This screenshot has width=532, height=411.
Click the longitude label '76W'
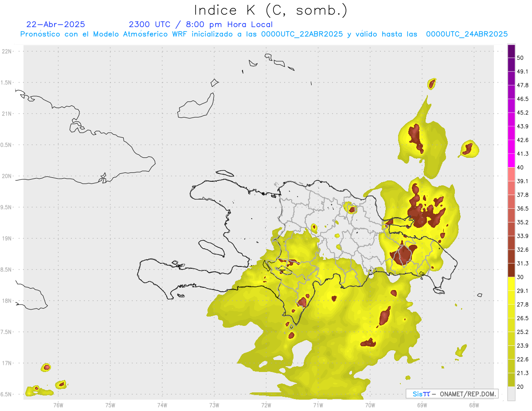(58, 405)
